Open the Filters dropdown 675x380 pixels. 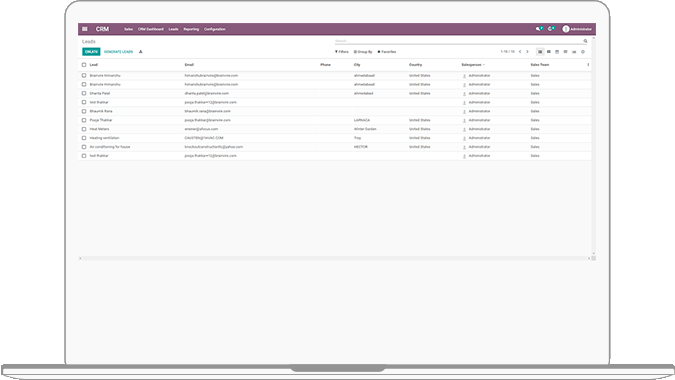(x=342, y=52)
